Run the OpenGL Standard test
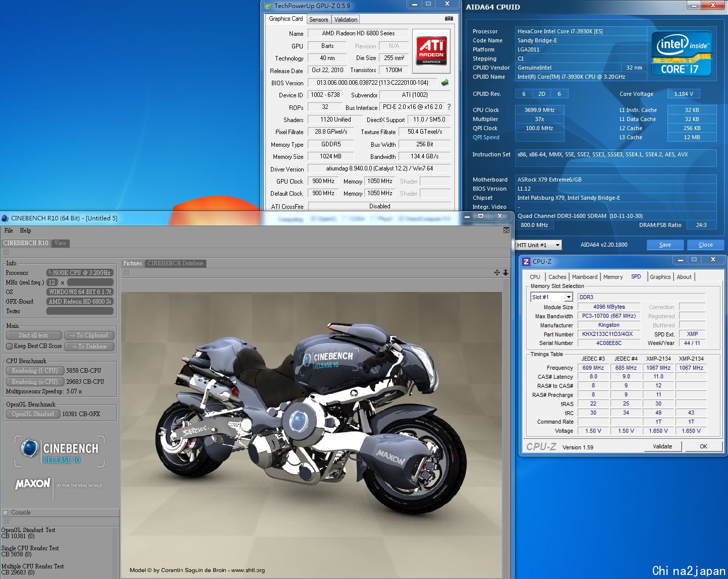Image resolution: width=728 pixels, height=579 pixels. 33,414
